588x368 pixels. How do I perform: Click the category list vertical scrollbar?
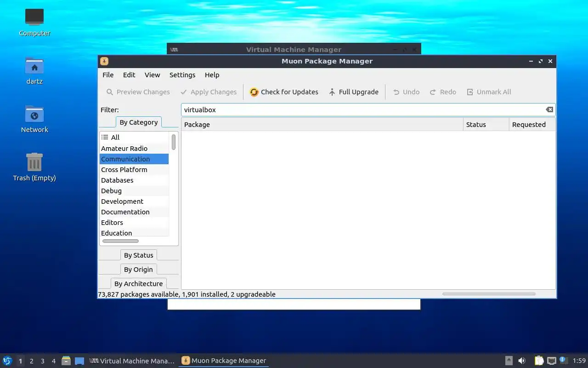[x=174, y=142]
